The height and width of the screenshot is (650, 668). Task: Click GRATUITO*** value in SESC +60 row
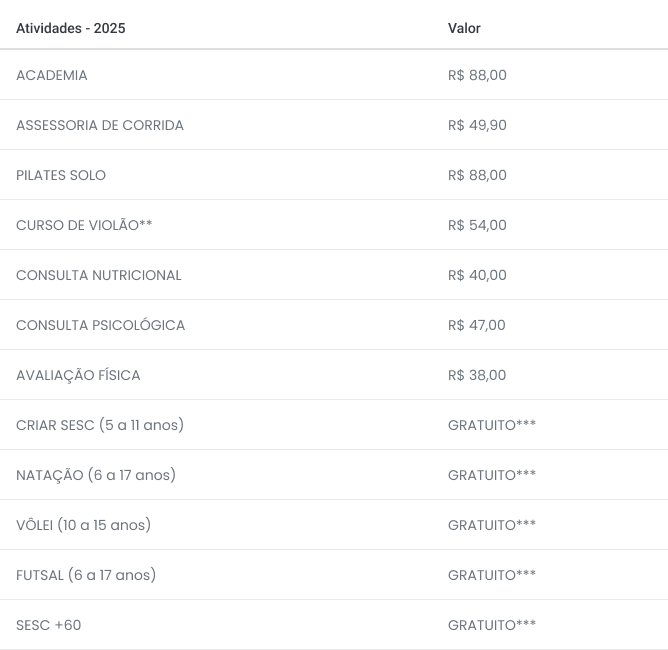pos(492,625)
